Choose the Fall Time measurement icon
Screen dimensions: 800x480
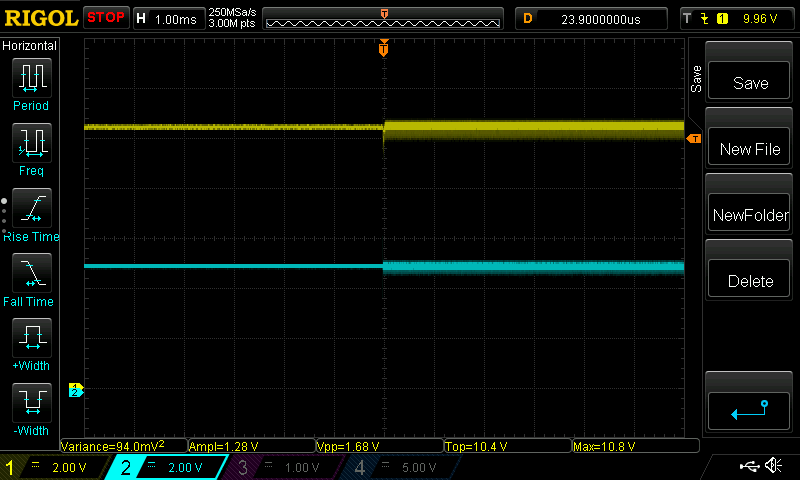[x=32, y=272]
